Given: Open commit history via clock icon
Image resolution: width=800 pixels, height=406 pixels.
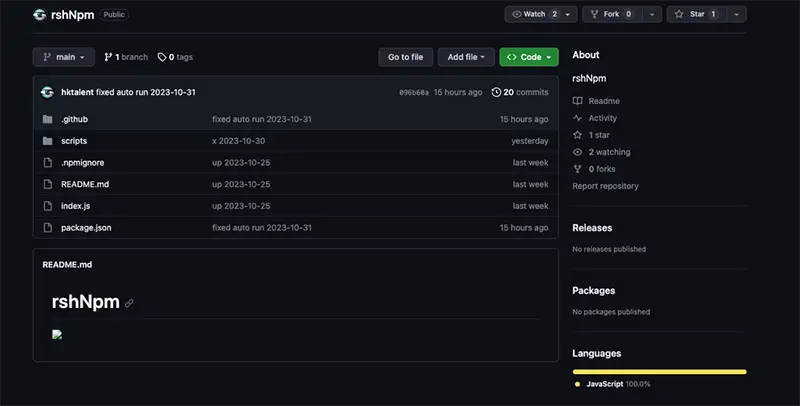Looking at the screenshot, I should click(496, 92).
